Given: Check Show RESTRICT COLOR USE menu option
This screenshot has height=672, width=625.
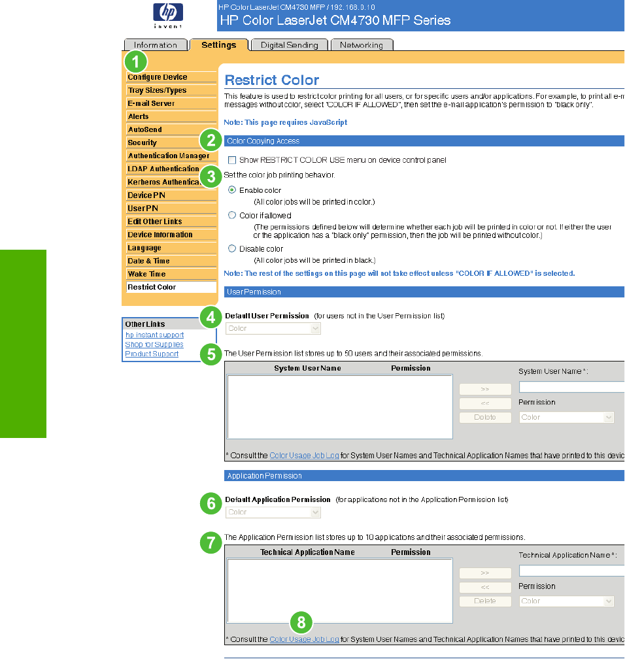Looking at the screenshot, I should (232, 160).
